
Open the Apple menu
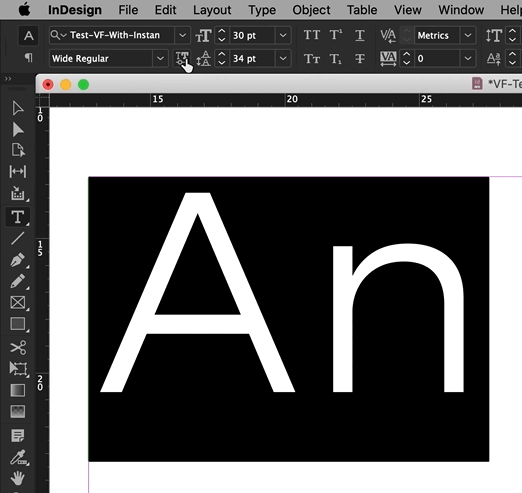coord(24,10)
